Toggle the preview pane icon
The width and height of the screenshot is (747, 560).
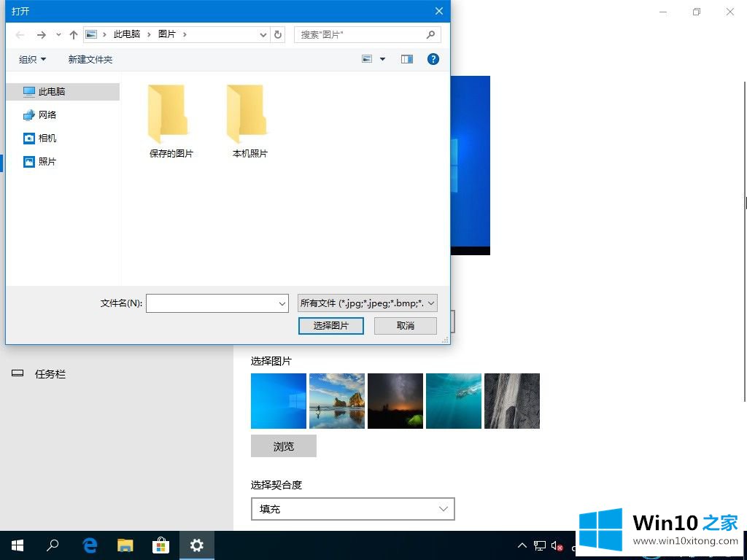[x=407, y=59]
